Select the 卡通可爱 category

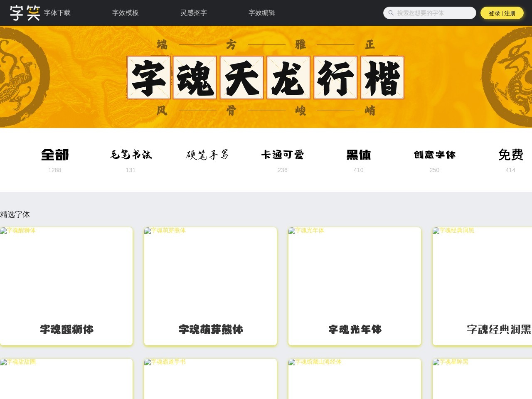coord(283,155)
